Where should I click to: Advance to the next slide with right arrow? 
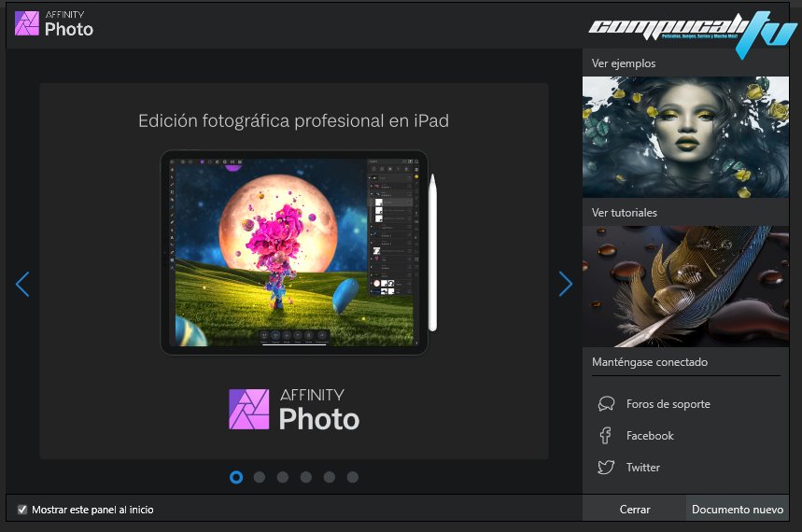coord(565,284)
